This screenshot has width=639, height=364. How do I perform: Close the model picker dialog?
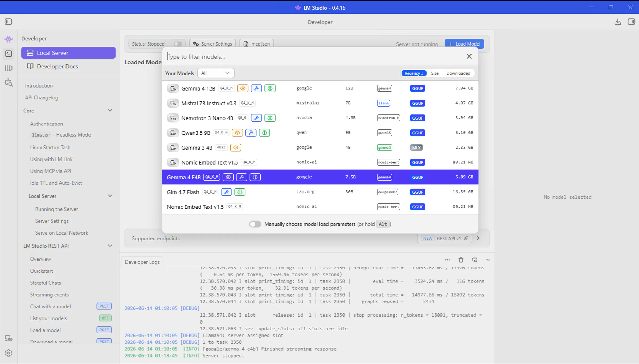(x=469, y=56)
